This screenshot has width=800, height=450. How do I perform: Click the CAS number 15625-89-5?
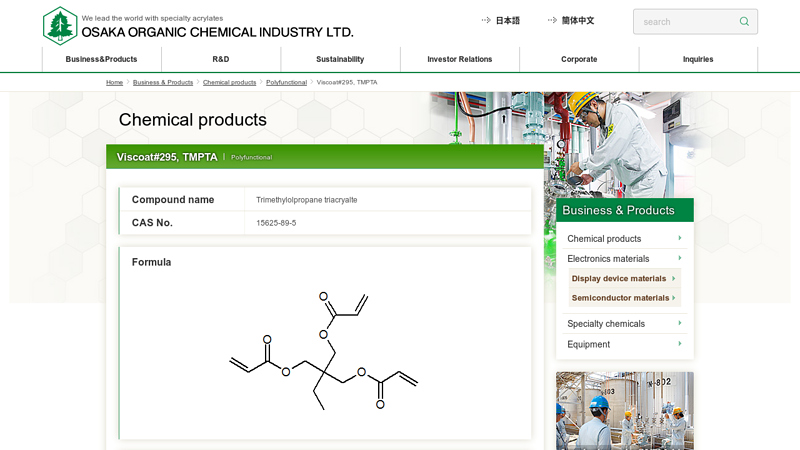pyautogui.click(x=276, y=223)
